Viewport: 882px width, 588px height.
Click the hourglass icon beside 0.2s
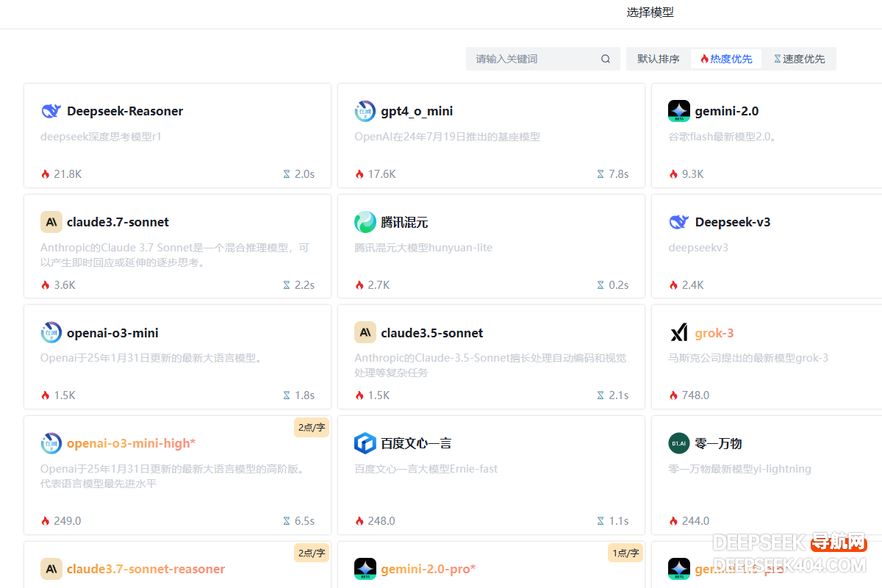click(600, 285)
